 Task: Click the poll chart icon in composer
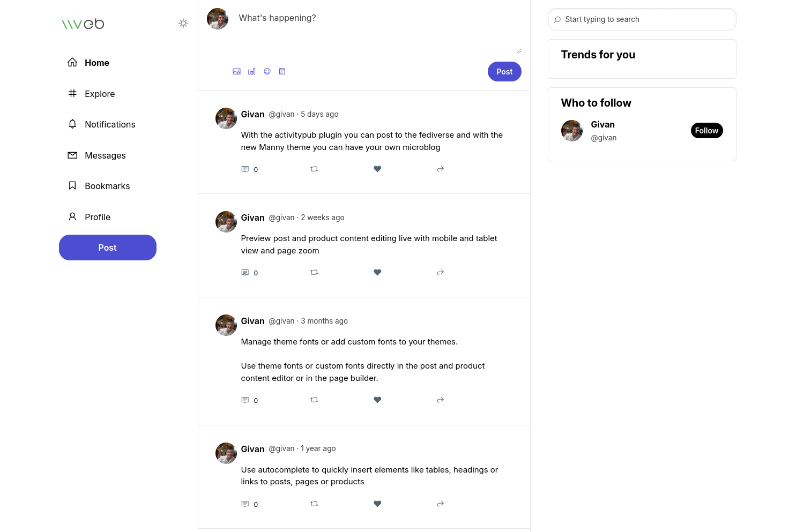(x=252, y=71)
